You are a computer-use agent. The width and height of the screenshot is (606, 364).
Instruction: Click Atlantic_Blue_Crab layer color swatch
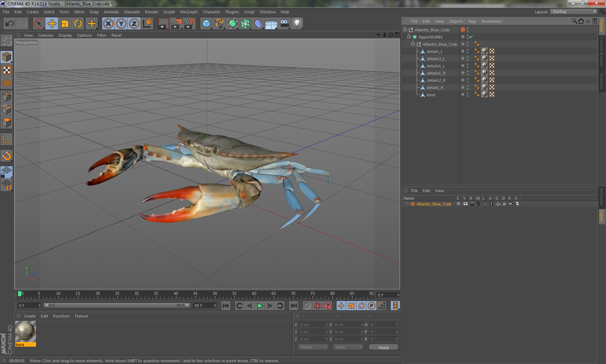pyautogui.click(x=413, y=204)
